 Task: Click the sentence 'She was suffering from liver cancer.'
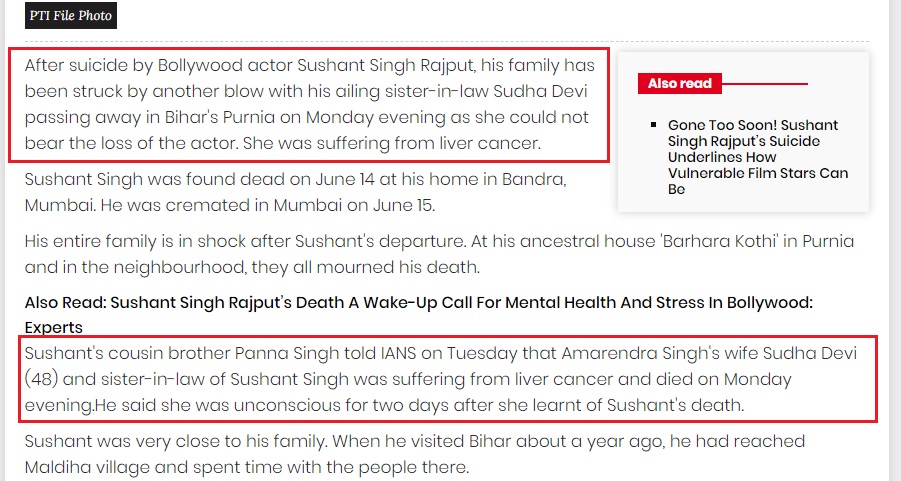[x=392, y=143]
